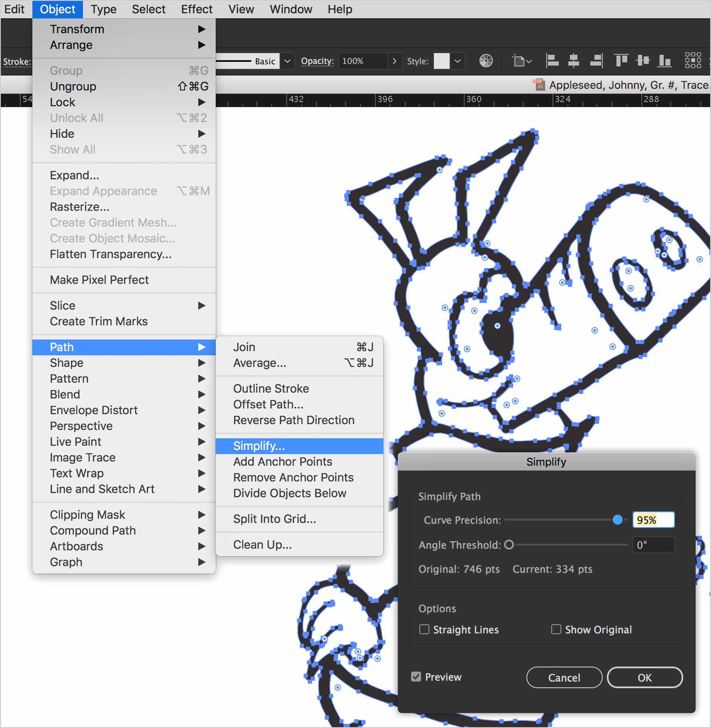Image resolution: width=711 pixels, height=728 pixels.
Task: Choose Split Into Grid...
Action: 299,519
